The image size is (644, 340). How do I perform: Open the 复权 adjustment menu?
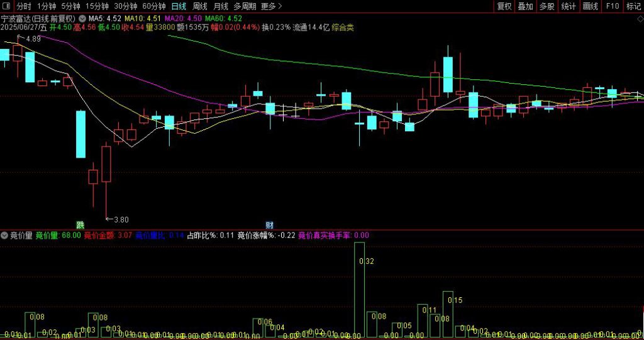504,6
